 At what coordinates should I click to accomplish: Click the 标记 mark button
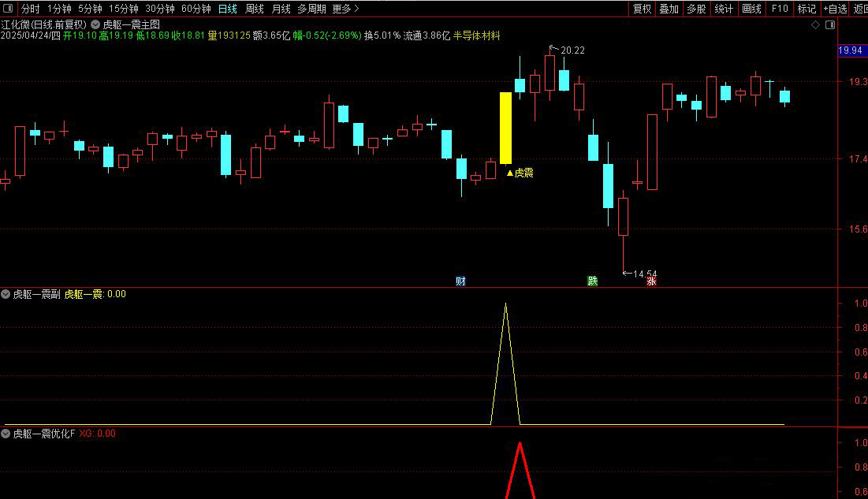807,9
